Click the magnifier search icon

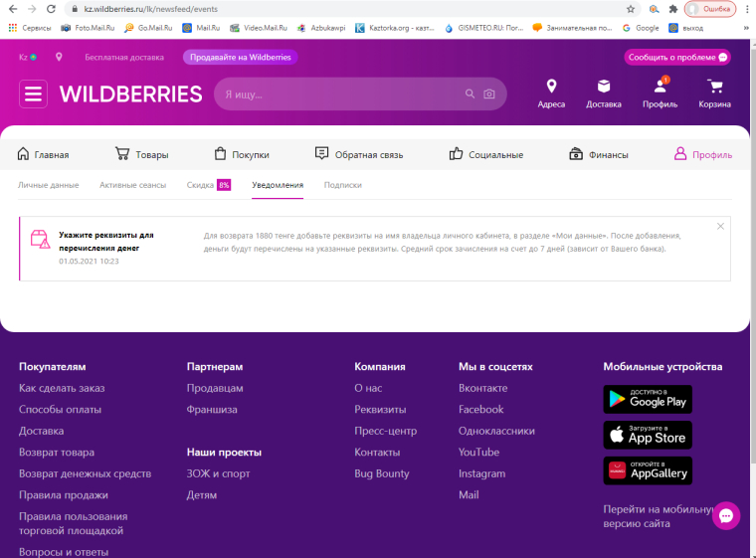[471, 94]
